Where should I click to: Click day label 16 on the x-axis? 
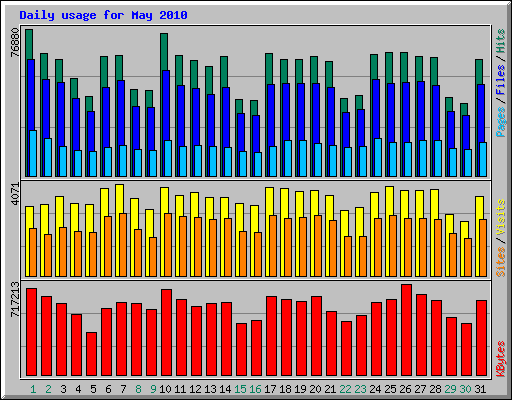coord(255,389)
